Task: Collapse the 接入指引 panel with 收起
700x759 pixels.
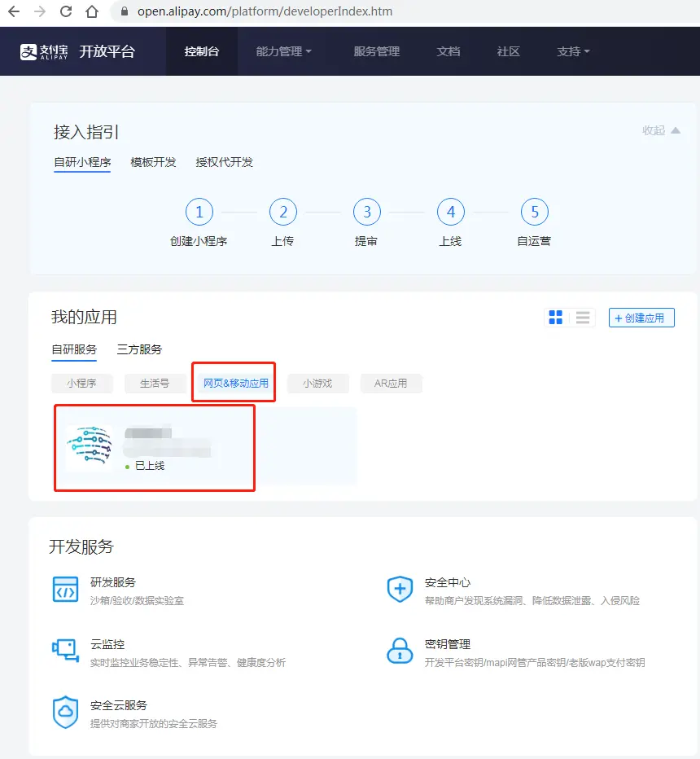Action: point(661,130)
